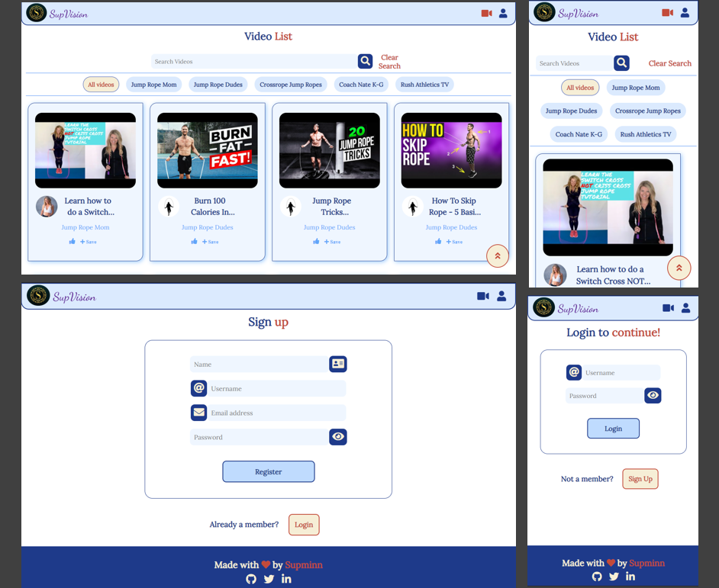Click the Email address input field

click(x=276, y=413)
